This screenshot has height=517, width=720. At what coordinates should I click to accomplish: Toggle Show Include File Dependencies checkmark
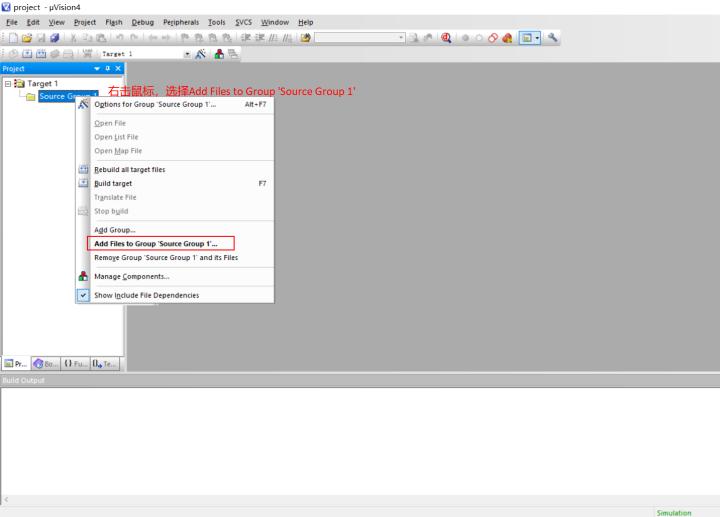83,295
